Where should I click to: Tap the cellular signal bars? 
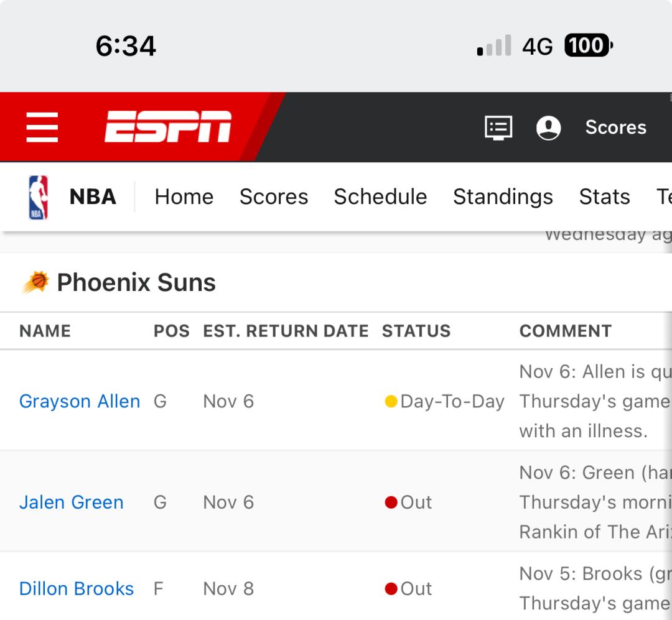point(494,45)
